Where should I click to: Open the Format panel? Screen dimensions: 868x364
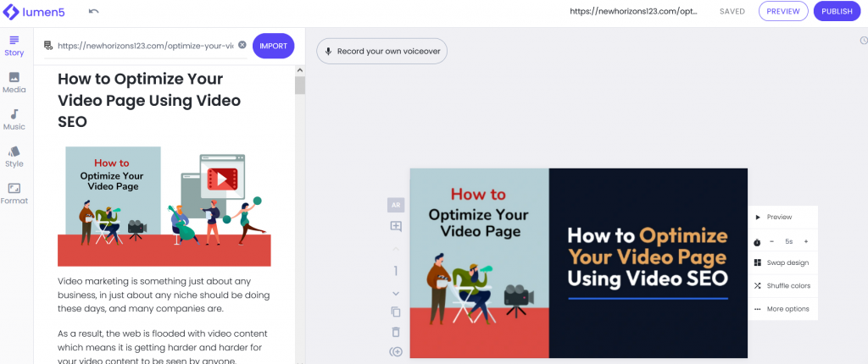click(14, 194)
